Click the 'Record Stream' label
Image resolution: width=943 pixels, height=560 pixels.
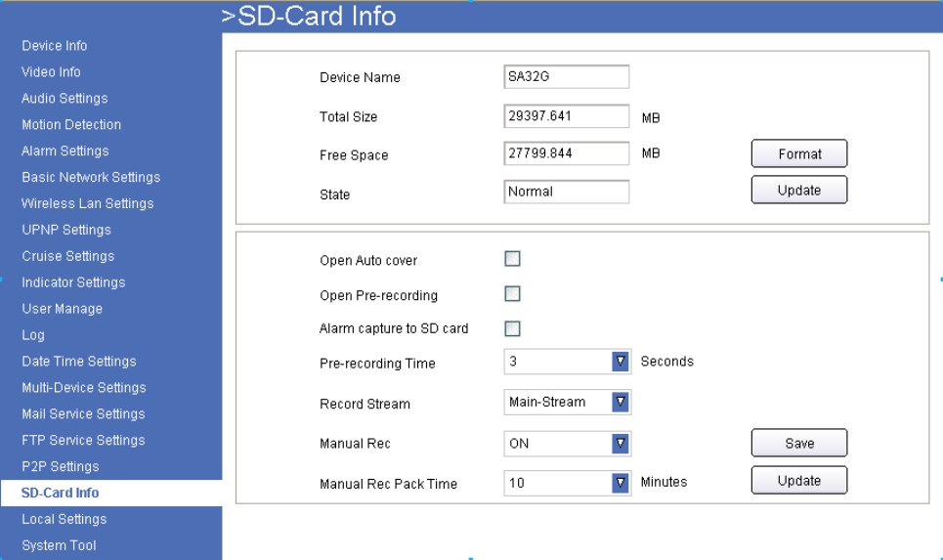coord(364,405)
